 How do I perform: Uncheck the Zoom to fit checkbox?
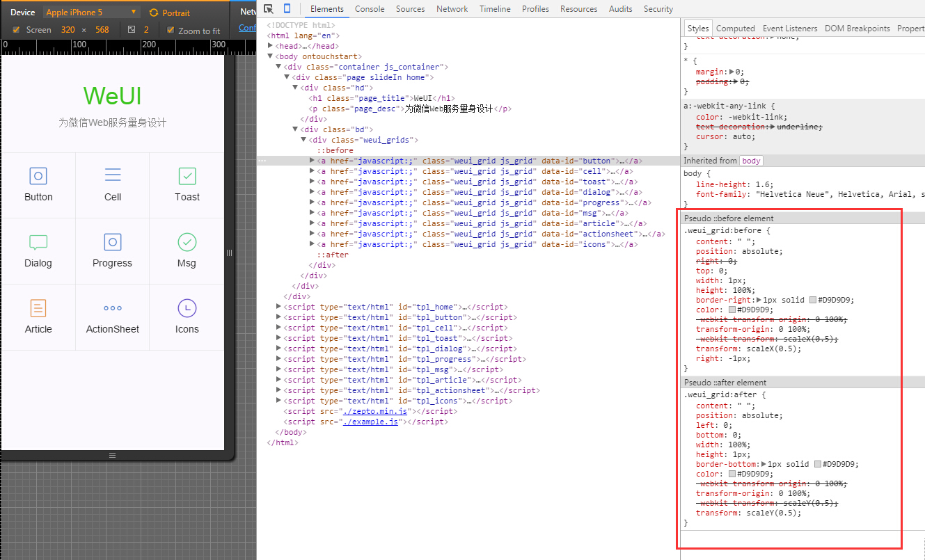(171, 31)
